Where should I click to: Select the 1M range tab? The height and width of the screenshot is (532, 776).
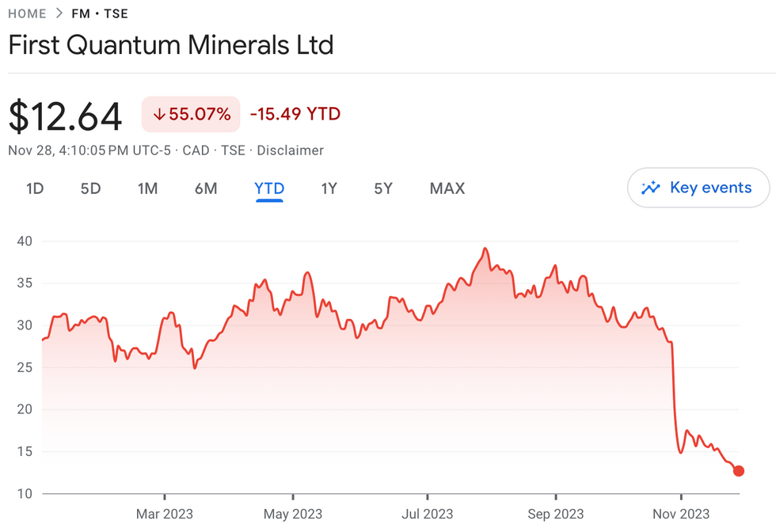point(147,188)
